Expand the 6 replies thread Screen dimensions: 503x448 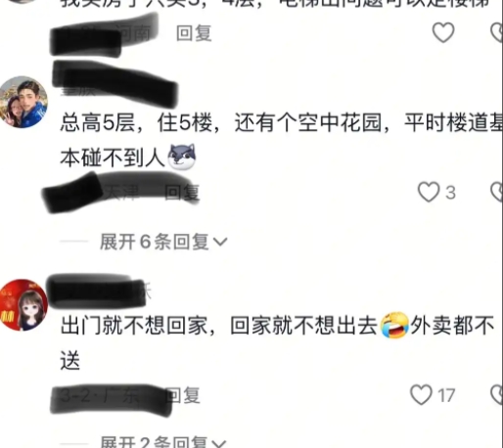(163, 242)
